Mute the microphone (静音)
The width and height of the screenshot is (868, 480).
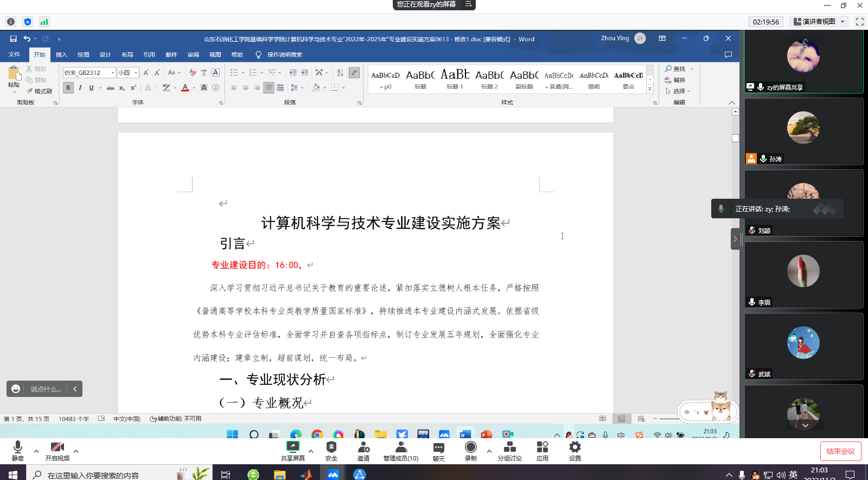pos(17,447)
